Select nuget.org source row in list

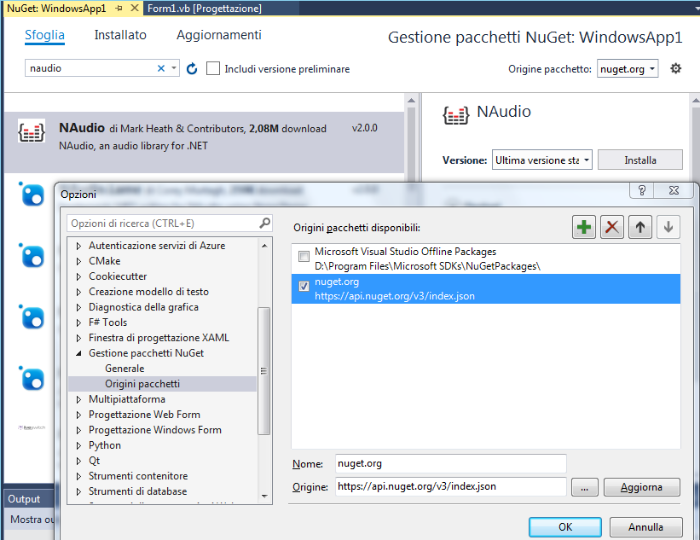pos(486,289)
